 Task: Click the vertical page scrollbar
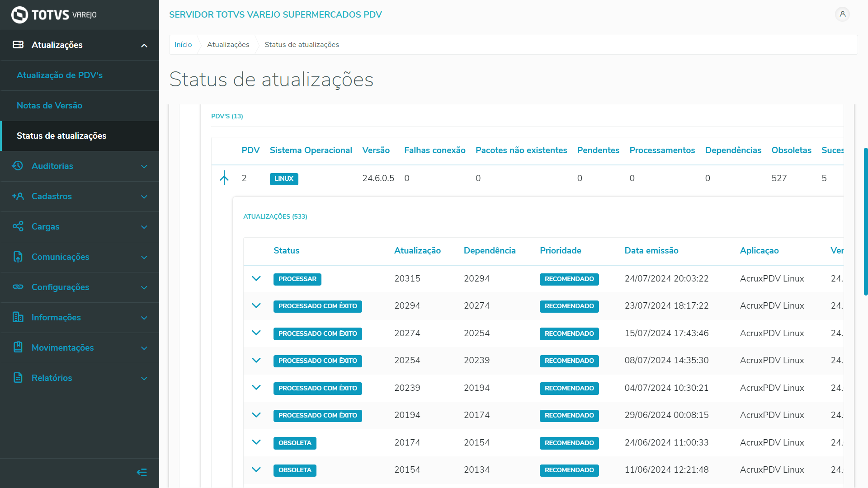(x=865, y=221)
